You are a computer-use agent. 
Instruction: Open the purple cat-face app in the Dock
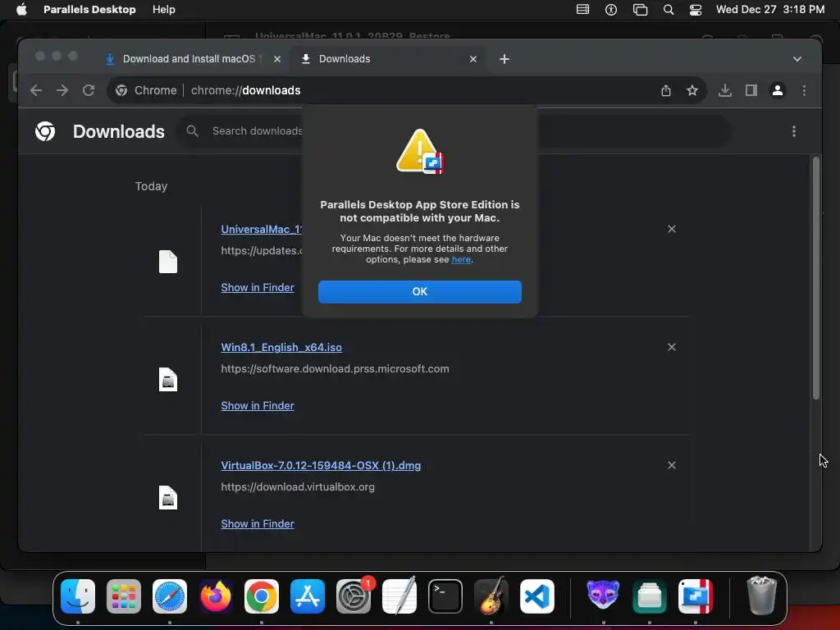pyautogui.click(x=603, y=596)
